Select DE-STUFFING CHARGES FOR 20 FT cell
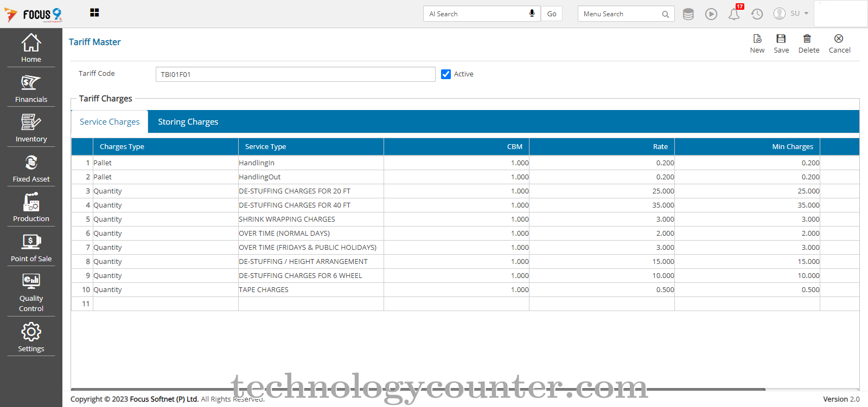 point(311,191)
